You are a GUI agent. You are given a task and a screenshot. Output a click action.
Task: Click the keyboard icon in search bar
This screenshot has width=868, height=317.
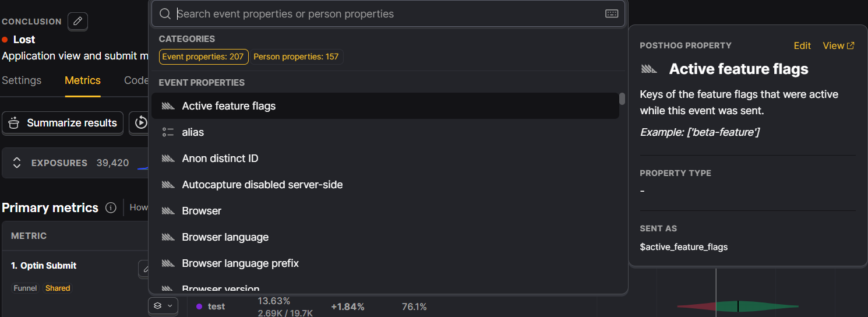click(612, 14)
